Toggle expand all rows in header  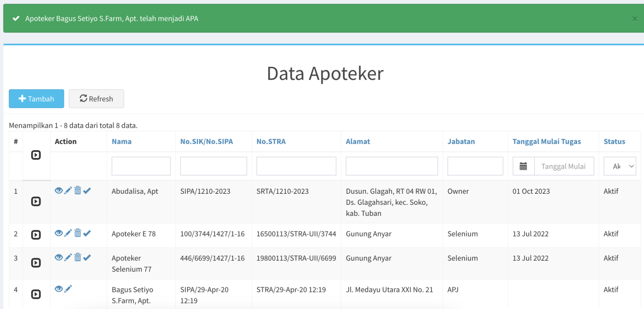pyautogui.click(x=36, y=155)
